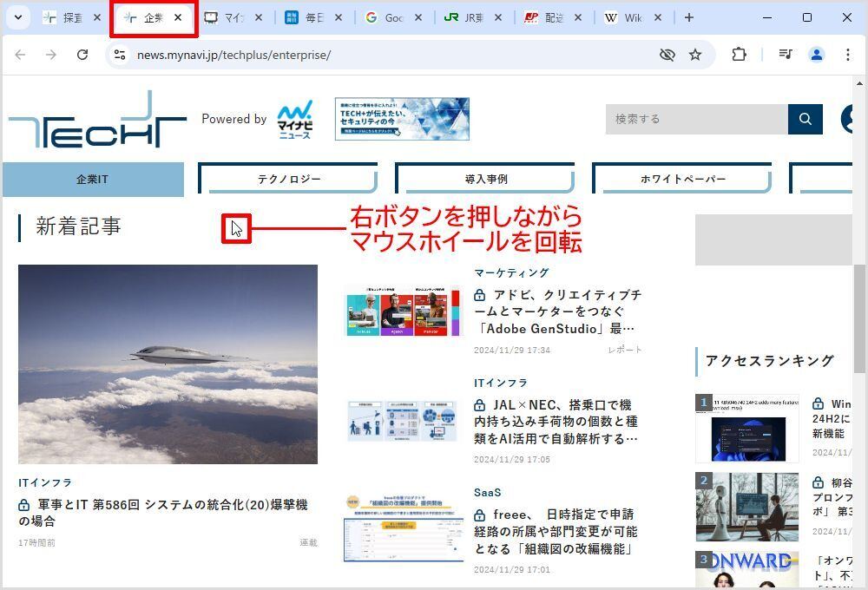Open the アドビ Adobe GenStudio article
Image resolution: width=868 pixels, height=590 pixels.
click(x=558, y=311)
